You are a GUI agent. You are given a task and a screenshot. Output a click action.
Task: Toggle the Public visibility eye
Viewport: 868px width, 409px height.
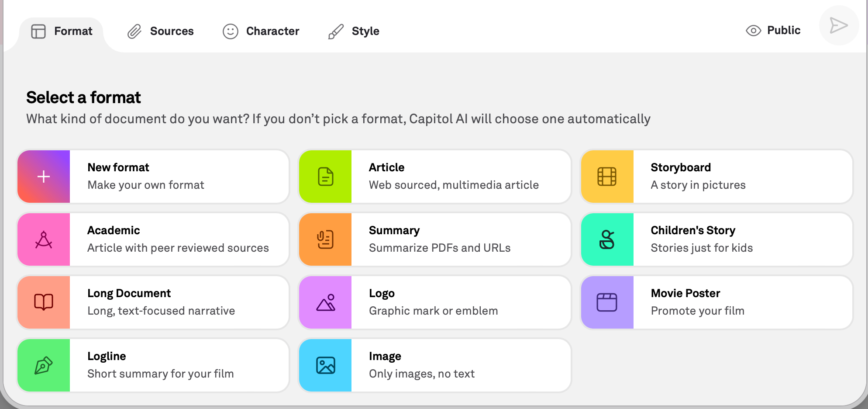(753, 31)
